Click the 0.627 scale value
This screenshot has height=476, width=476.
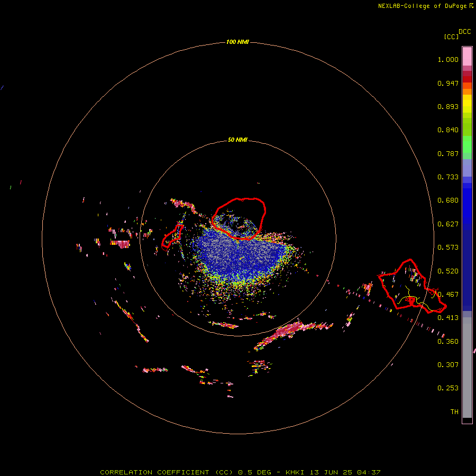[x=448, y=224]
